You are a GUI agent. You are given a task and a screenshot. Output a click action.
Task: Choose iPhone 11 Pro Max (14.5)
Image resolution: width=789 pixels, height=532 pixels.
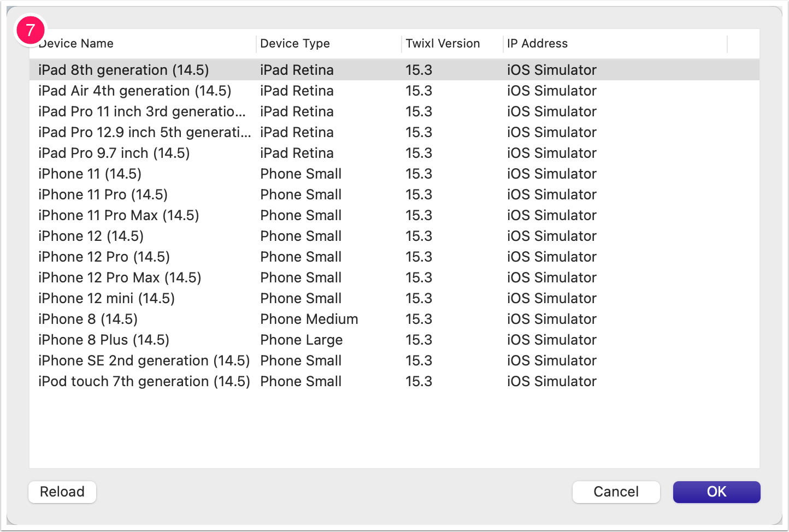click(x=394, y=215)
